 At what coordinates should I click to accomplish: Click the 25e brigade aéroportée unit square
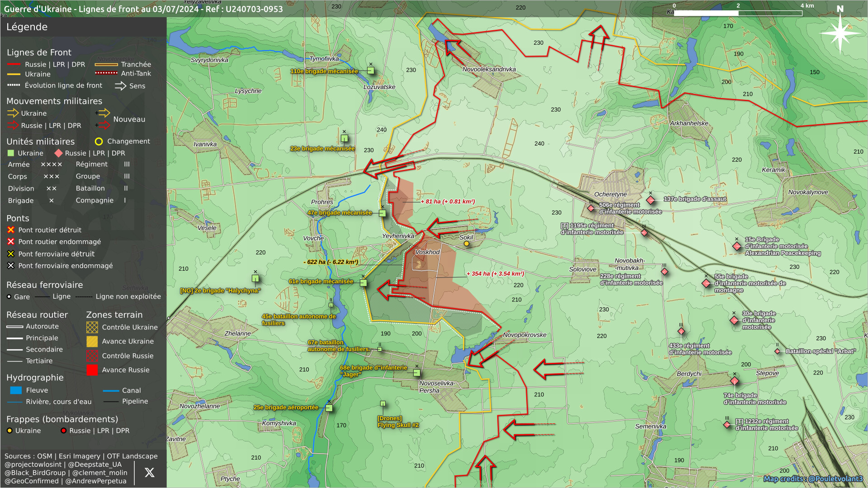pyautogui.click(x=329, y=408)
